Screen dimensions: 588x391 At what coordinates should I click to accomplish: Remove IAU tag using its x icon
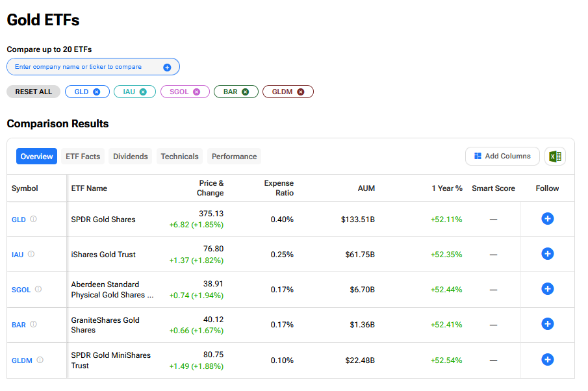point(143,92)
